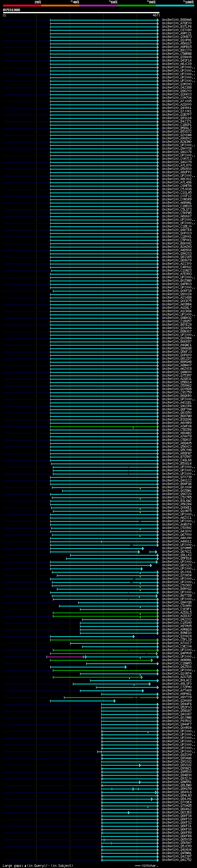197x868 pixels.
Task: Open hit UniRef100_B9DHA6
Action: [176, 20]
